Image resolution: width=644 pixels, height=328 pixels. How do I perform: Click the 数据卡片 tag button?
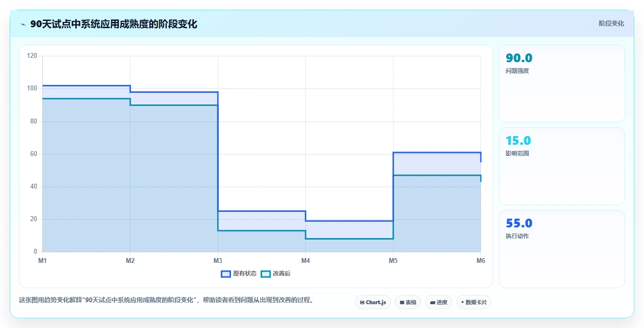[474, 302]
